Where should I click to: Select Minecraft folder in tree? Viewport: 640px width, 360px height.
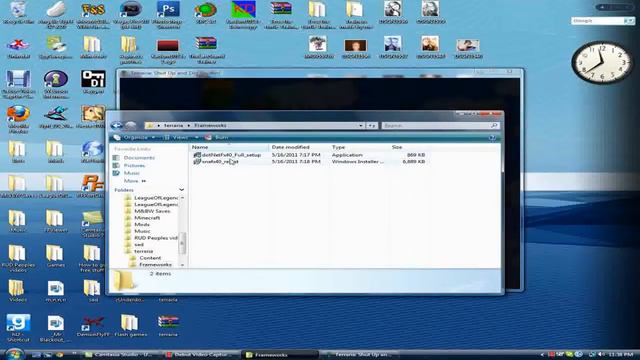point(147,218)
